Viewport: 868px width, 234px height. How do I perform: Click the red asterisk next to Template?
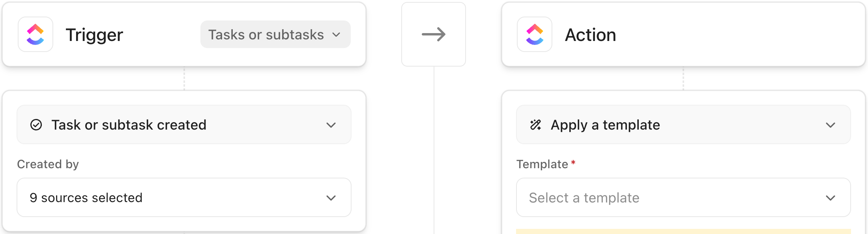coord(573,163)
